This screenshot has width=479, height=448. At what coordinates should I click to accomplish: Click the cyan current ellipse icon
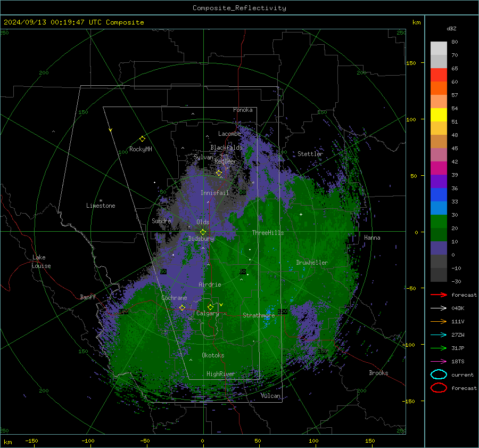point(439,374)
